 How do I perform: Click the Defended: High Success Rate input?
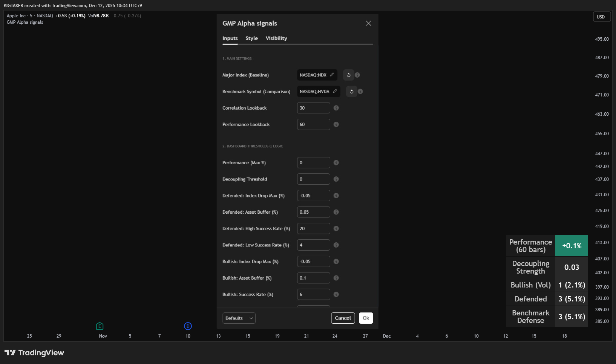[314, 229]
